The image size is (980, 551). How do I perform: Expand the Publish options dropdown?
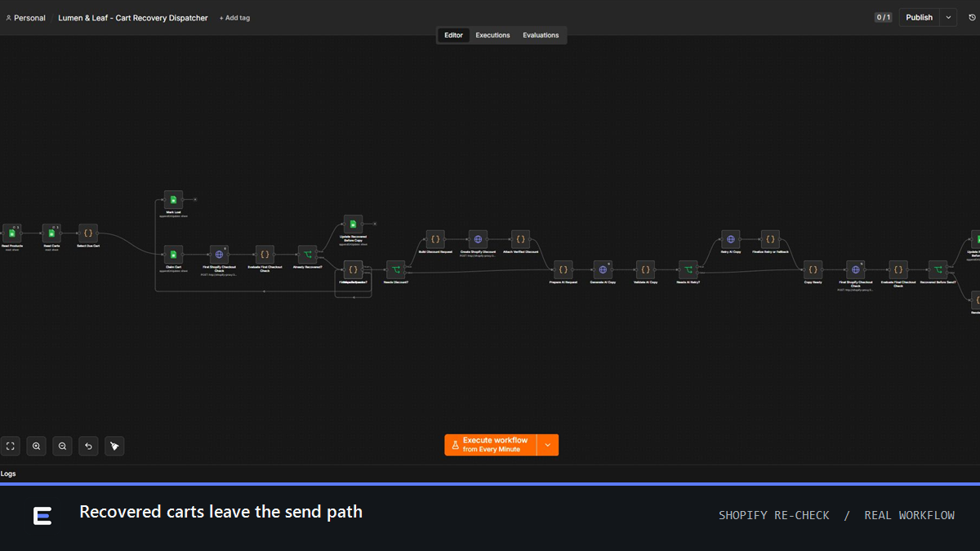click(948, 17)
